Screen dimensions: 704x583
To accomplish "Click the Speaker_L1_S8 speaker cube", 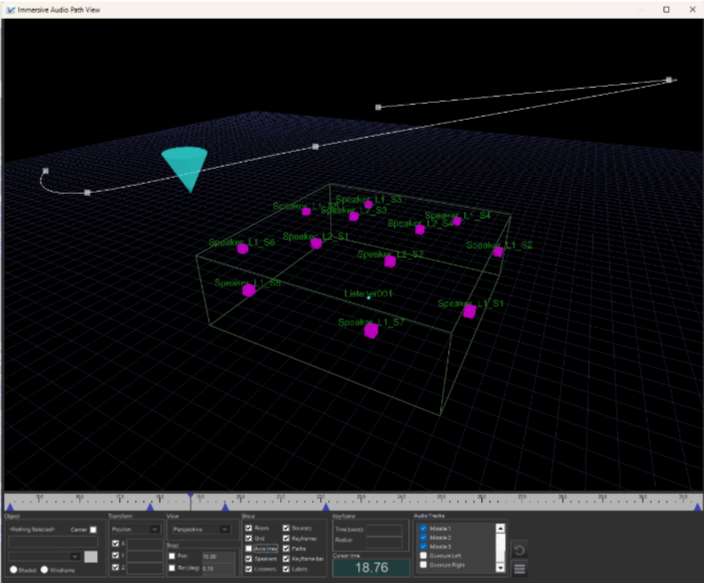I will (x=249, y=291).
